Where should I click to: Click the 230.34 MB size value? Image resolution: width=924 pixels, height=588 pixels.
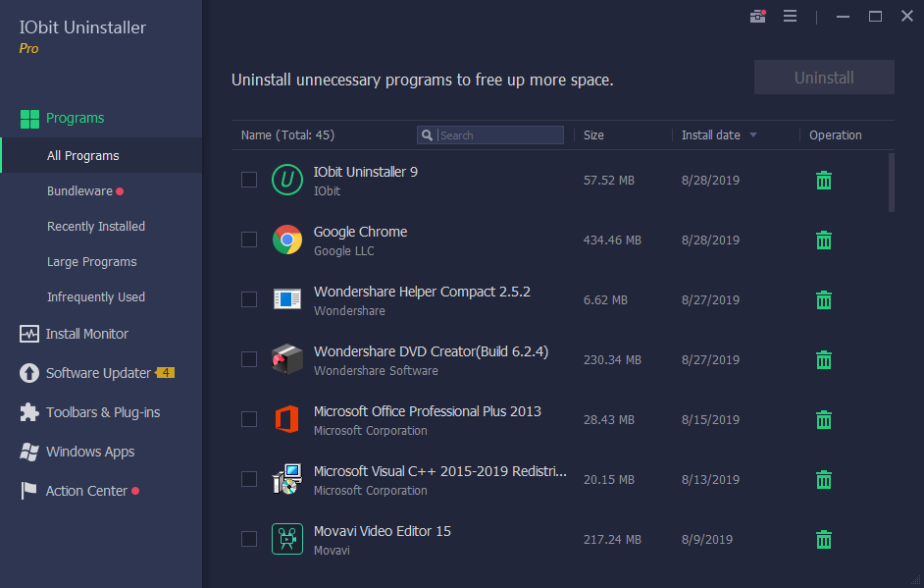612,359
